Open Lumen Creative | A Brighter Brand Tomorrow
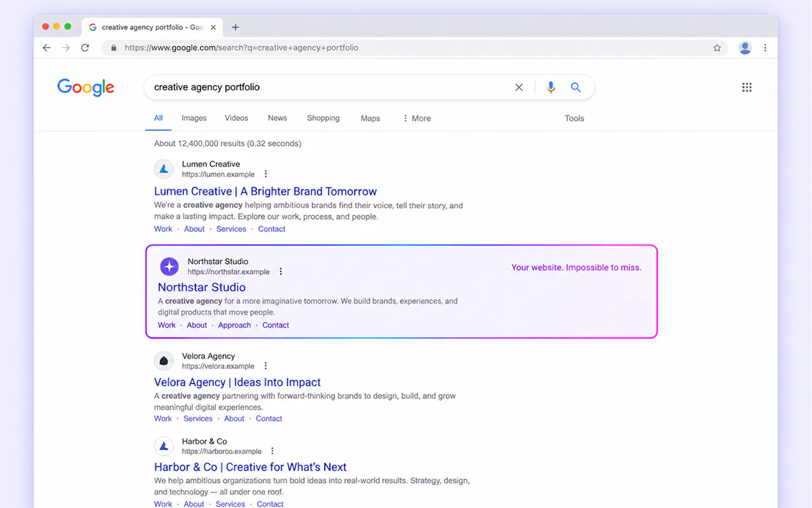The image size is (812, 508). pos(265,192)
